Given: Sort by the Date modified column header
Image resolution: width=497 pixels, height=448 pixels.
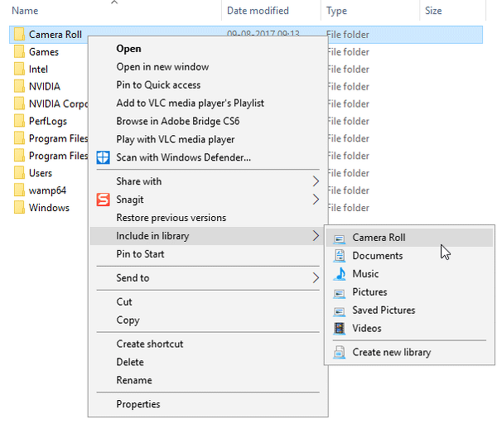Looking at the screenshot, I should tap(257, 11).
